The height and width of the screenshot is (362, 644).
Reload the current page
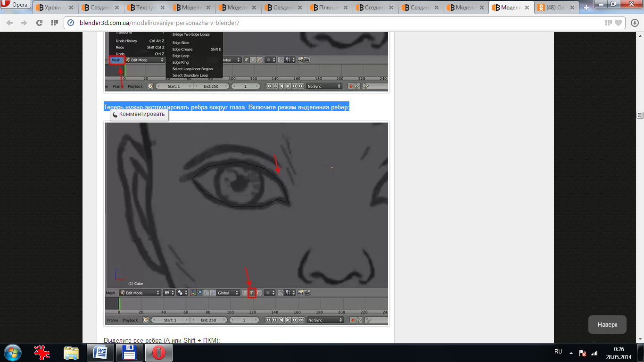coord(39,23)
